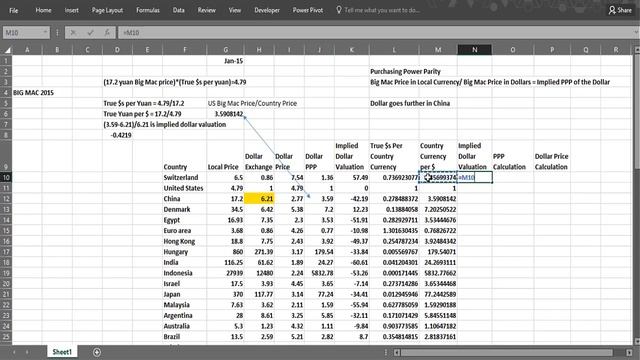Click the previous sheet navigation arrow
640x360 pixels.
click(14, 352)
